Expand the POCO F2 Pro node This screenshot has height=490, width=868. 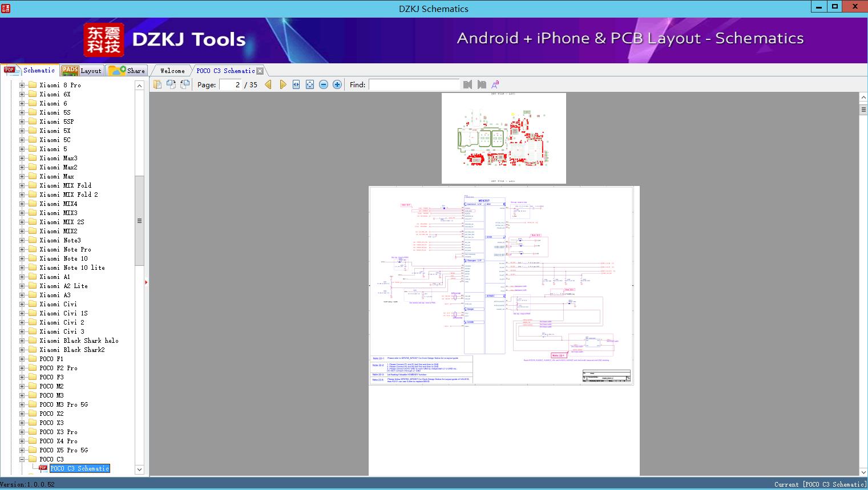pos(22,368)
